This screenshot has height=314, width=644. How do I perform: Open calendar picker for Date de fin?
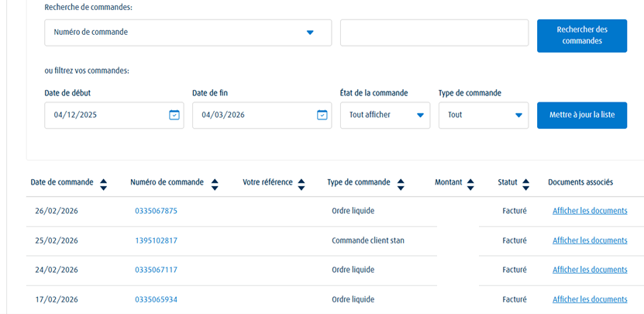pyautogui.click(x=322, y=115)
